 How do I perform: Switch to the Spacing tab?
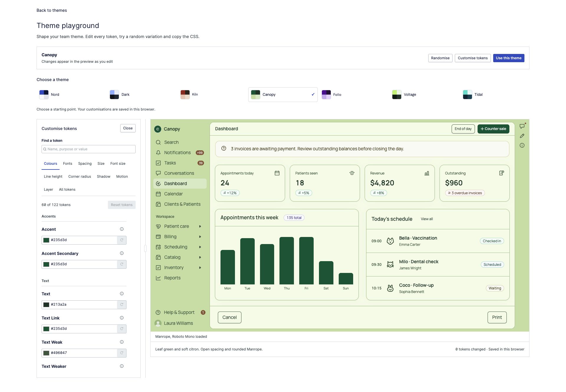pos(85,164)
